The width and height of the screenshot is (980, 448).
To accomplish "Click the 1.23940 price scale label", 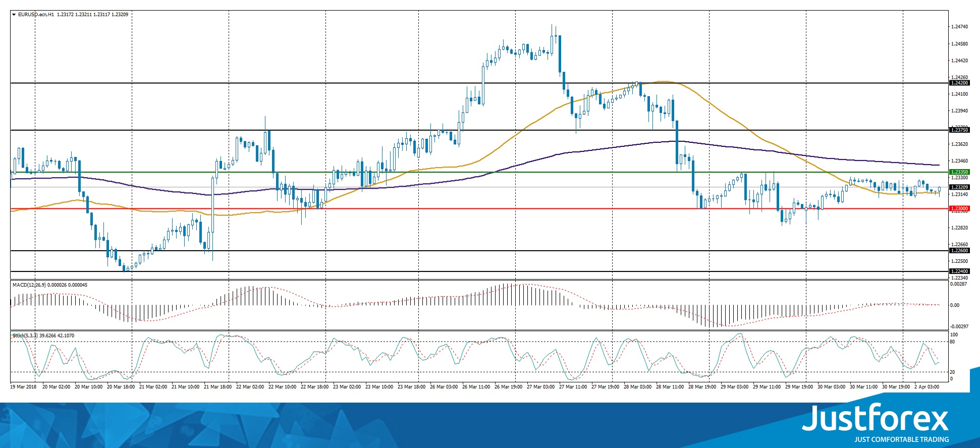I will coord(959,110).
